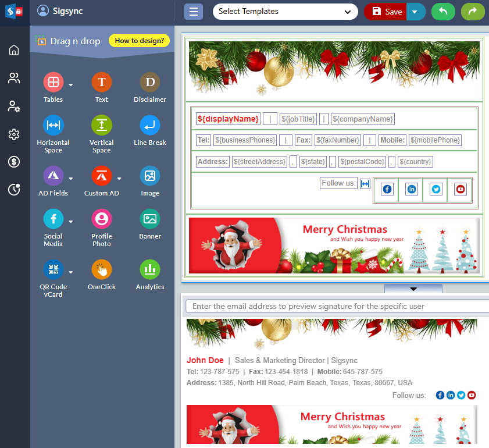Select the Tables element icon

tap(53, 83)
